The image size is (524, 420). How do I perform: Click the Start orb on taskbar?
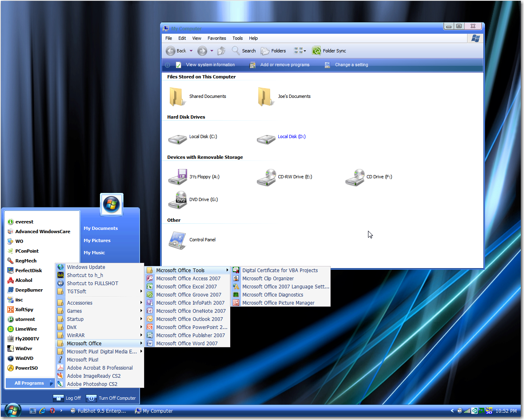[x=13, y=411]
